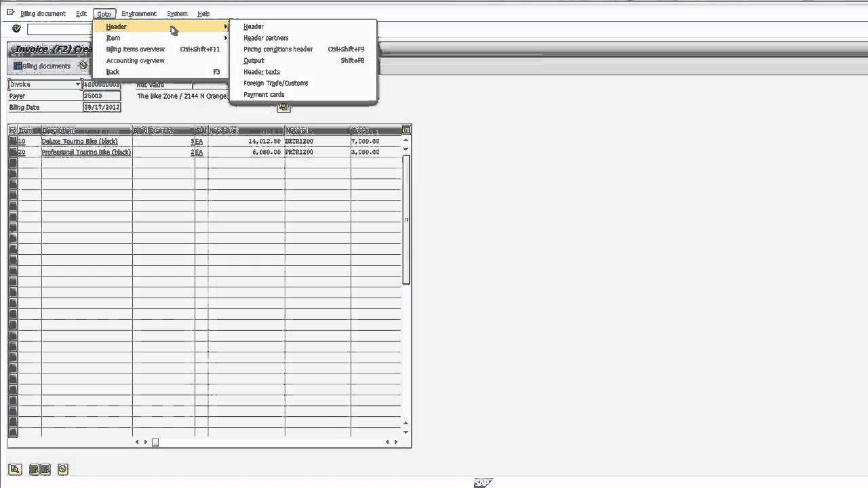Click cost value 7,000.00 cell
This screenshot has width=868, height=488.
point(376,141)
